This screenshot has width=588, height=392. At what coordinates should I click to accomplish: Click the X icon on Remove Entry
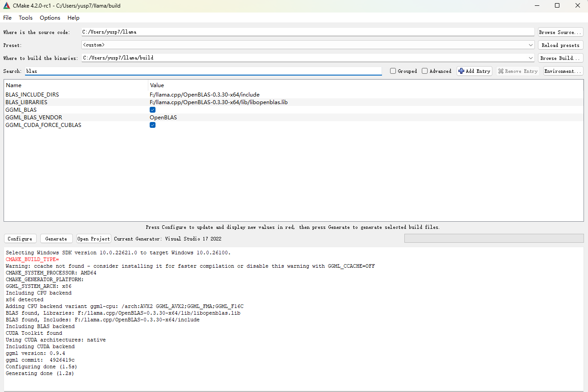click(x=501, y=71)
